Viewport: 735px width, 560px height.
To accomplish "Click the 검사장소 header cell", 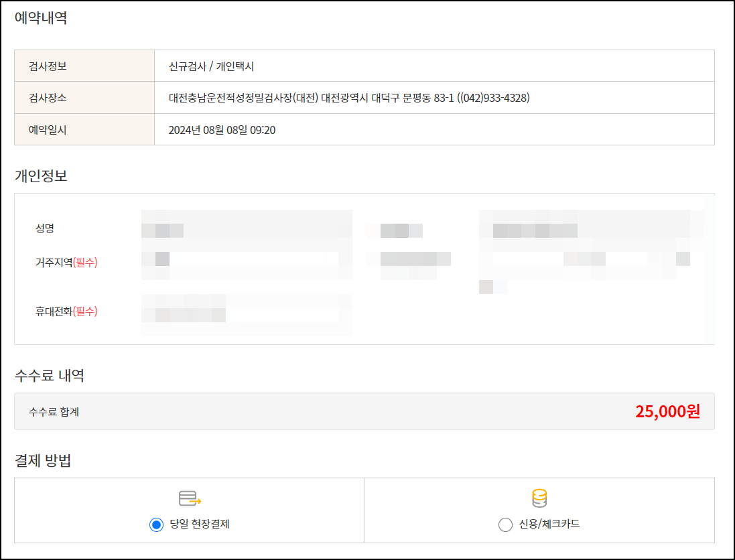I will [84, 98].
